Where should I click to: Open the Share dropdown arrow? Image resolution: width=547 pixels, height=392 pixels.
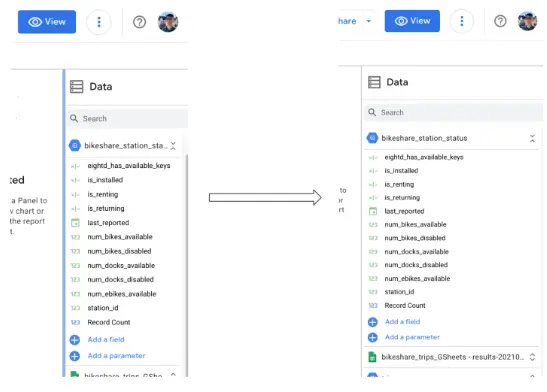coord(368,21)
